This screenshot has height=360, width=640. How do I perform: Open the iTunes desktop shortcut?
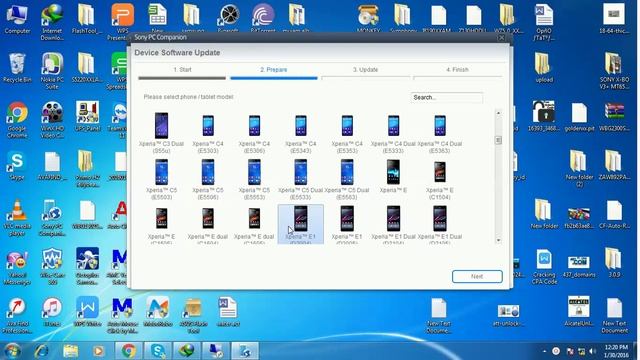[52, 312]
